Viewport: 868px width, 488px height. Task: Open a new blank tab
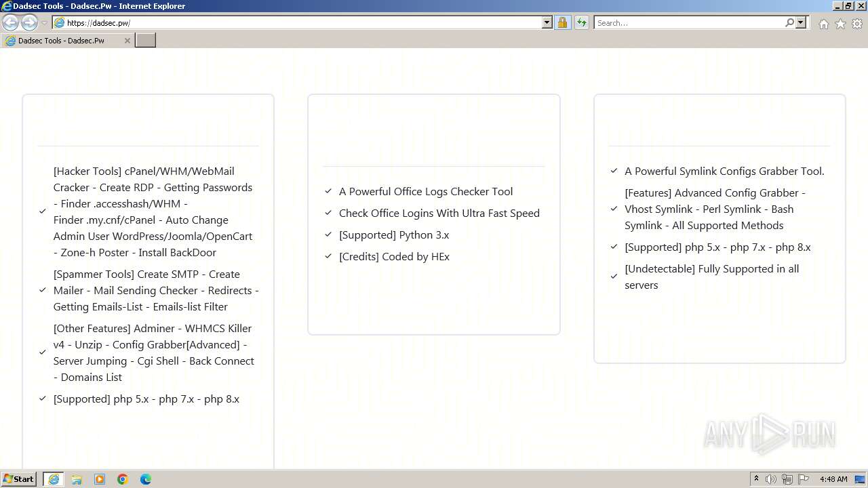(146, 41)
